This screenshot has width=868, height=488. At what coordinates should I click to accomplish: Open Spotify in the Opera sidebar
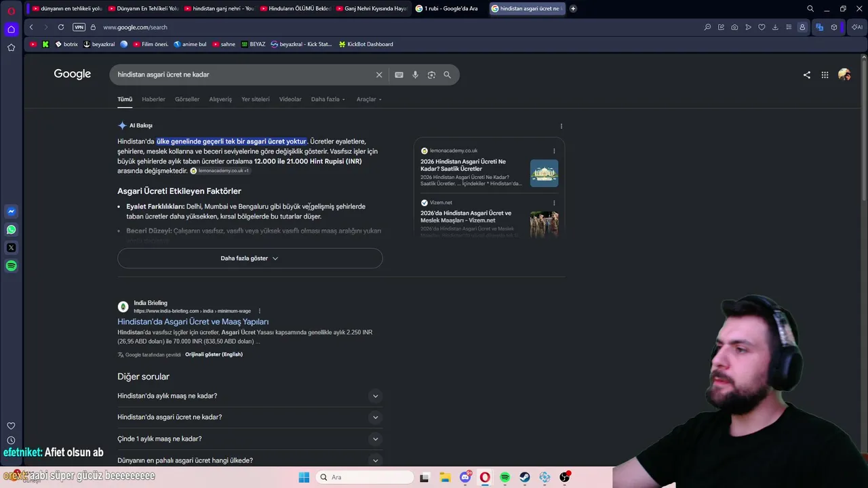[x=11, y=266]
